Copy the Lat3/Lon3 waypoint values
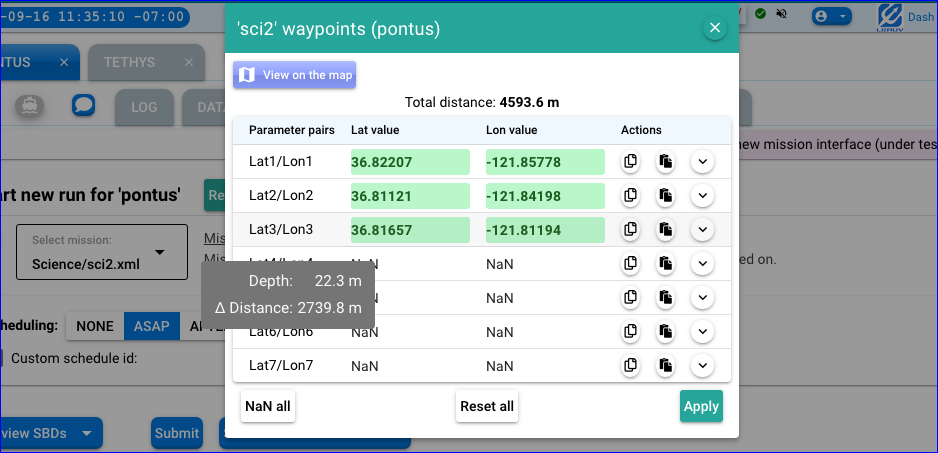The width and height of the screenshot is (938, 453). coord(630,230)
